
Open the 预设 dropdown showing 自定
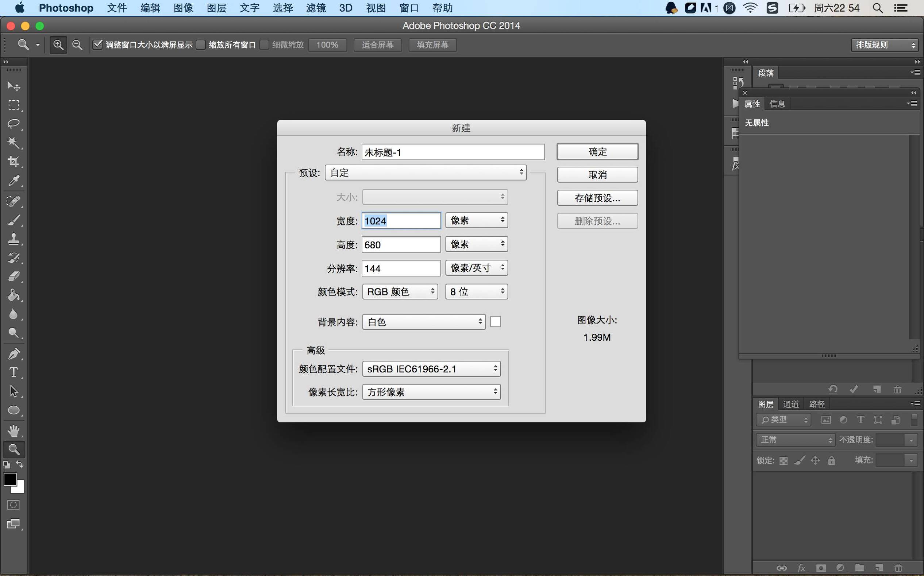(x=426, y=172)
